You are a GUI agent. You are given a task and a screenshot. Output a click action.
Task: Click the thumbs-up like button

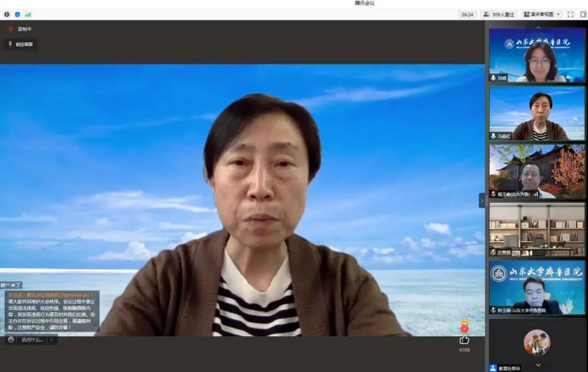pyautogui.click(x=464, y=340)
